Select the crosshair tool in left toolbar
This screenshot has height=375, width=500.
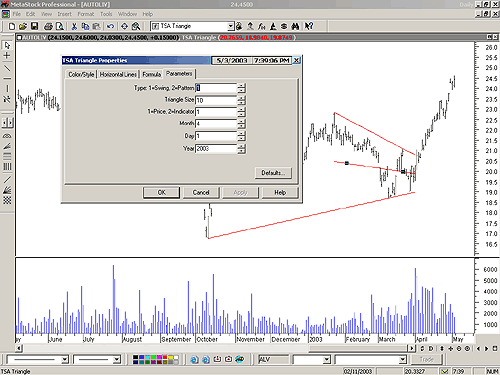pos(7,55)
